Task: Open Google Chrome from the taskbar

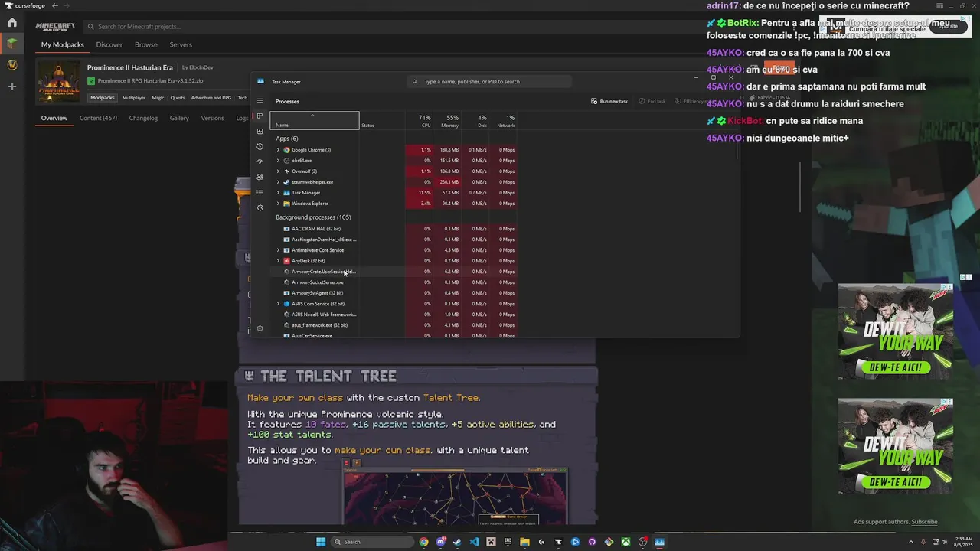Action: 423,542
